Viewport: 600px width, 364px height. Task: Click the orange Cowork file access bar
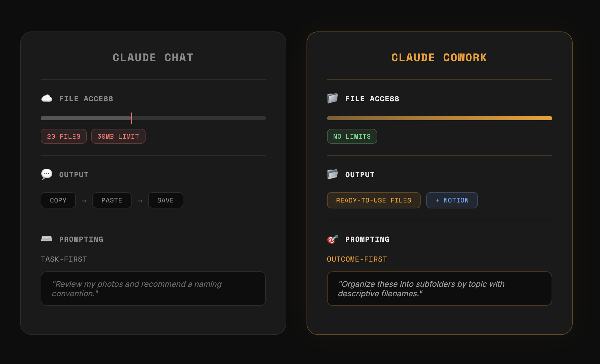(x=439, y=118)
